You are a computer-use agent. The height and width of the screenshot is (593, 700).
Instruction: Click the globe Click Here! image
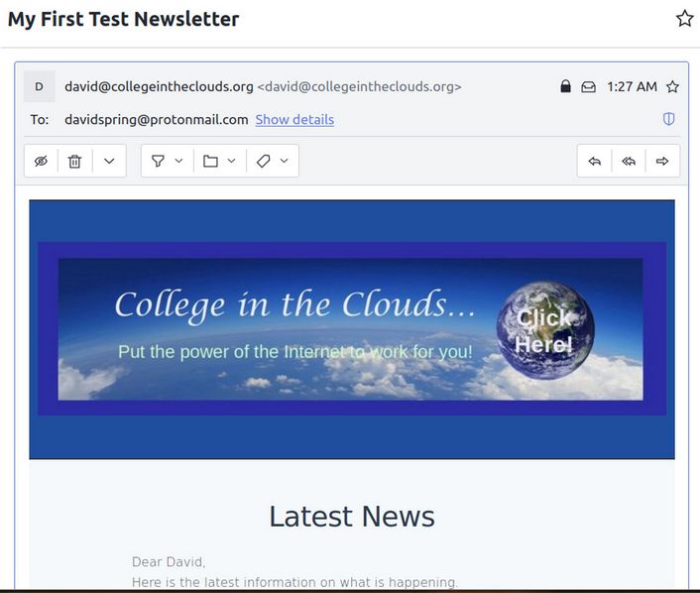(545, 331)
